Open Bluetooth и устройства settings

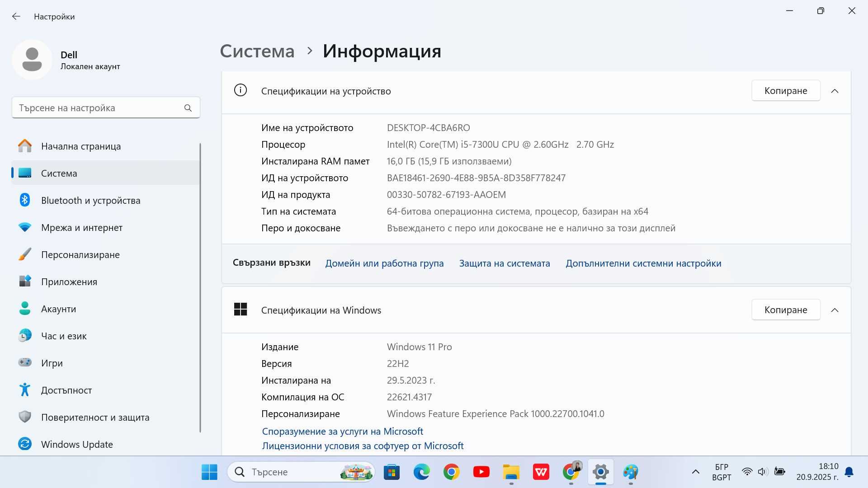pos(106,200)
